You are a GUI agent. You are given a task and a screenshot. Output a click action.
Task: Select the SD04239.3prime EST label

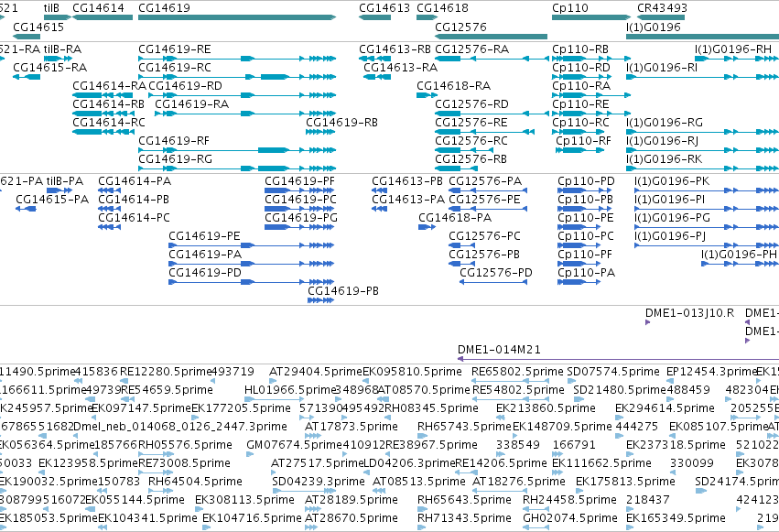[319, 482]
